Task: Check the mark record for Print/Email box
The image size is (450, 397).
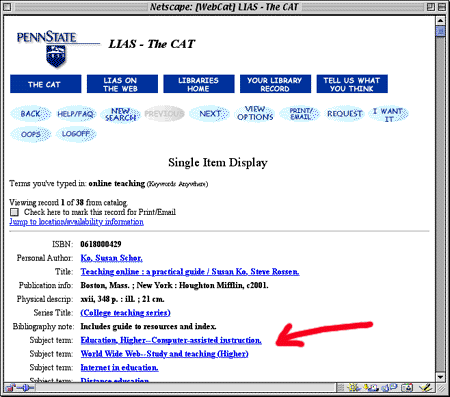Action: 14,212
